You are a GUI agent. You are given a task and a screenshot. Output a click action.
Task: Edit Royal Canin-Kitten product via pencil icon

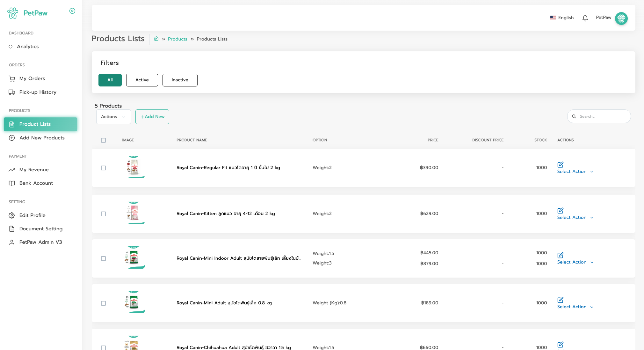[561, 211]
